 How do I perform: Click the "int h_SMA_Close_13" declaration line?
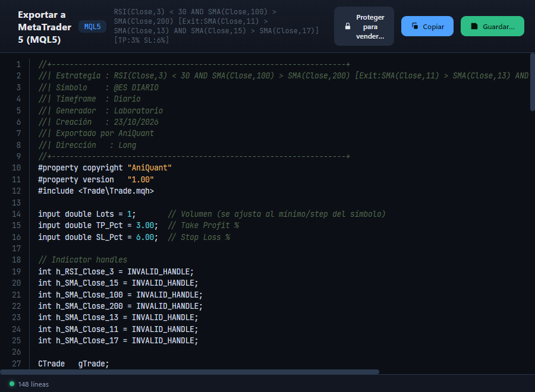click(118, 317)
